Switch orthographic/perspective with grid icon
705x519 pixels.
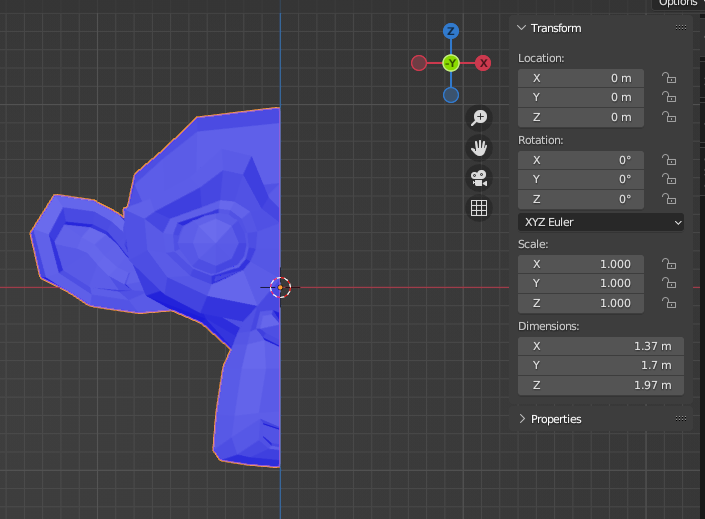click(x=479, y=208)
